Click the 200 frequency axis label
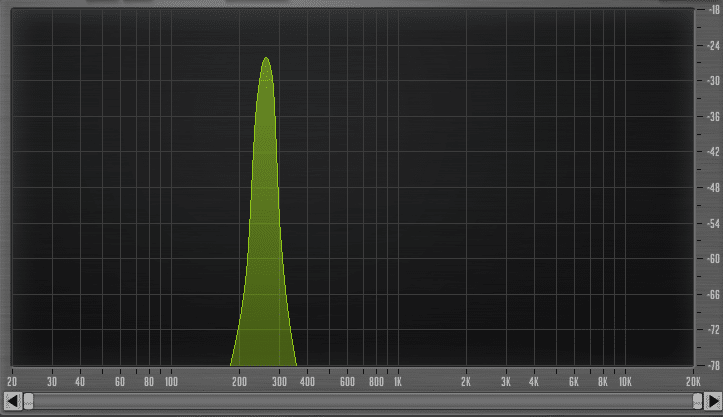 239,381
